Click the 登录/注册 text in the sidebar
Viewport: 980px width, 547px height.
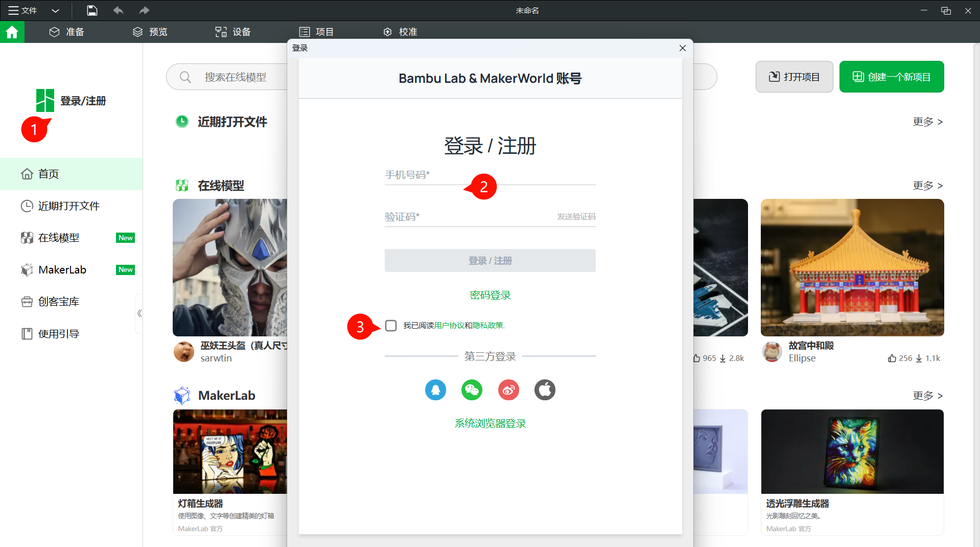tap(83, 101)
